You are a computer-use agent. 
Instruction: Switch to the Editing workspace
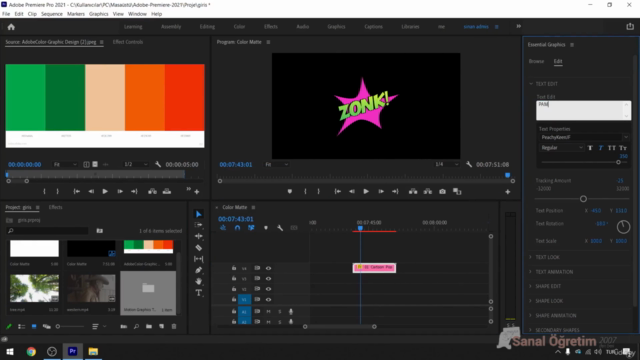(207, 27)
